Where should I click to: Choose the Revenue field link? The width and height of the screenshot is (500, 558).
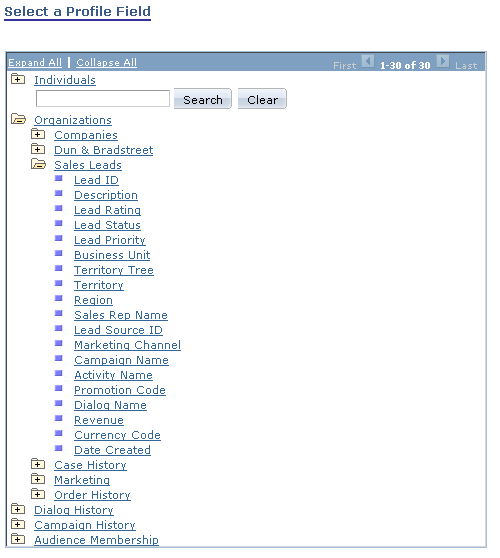(x=99, y=420)
